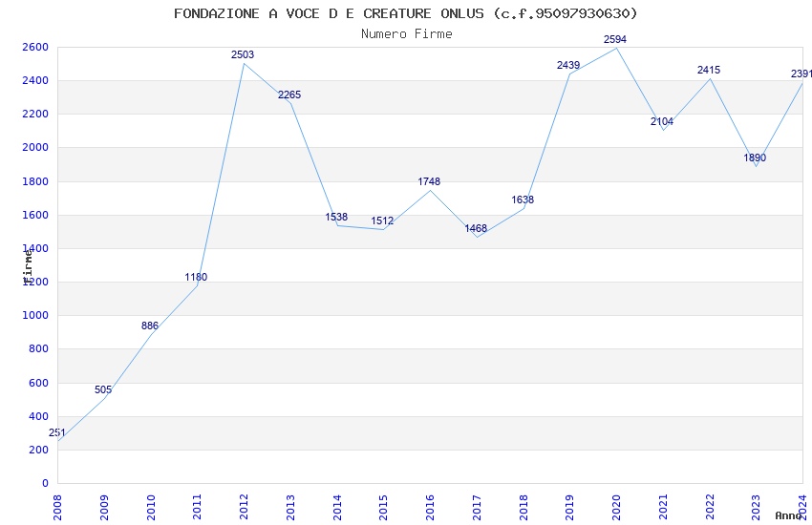Select the 2391 data label
Viewport: 812px width, 525px height.
[x=801, y=73]
